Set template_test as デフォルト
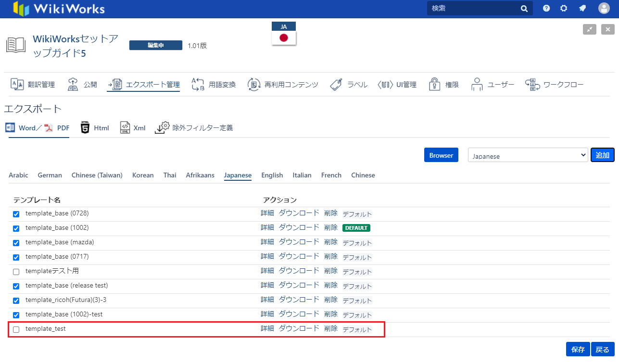This screenshot has width=619, height=364. tap(357, 329)
